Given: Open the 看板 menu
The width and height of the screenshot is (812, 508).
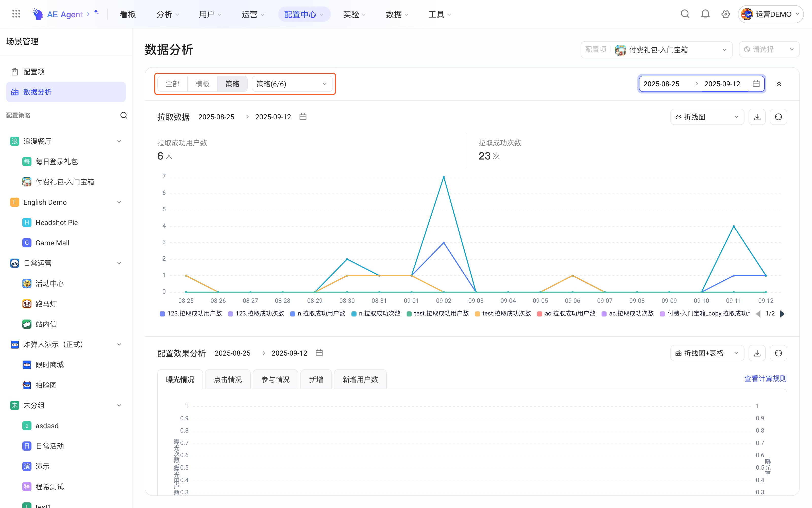Looking at the screenshot, I should tap(128, 14).
